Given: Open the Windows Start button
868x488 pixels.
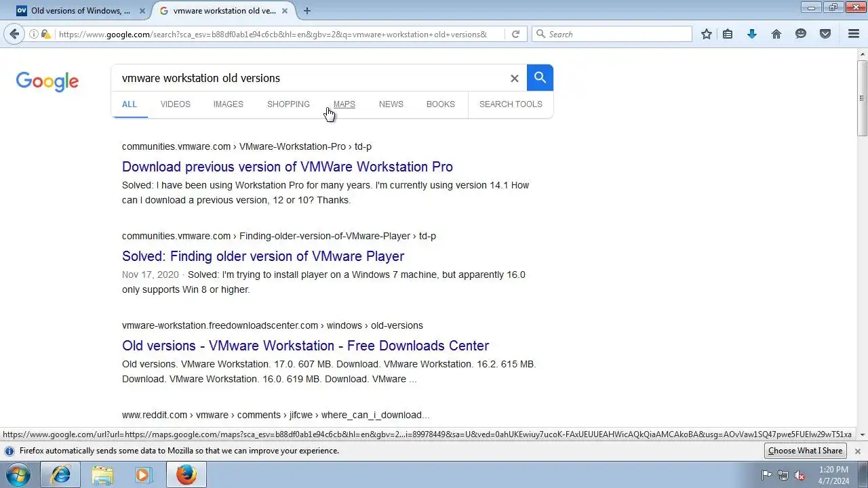Looking at the screenshot, I should tap(18, 475).
